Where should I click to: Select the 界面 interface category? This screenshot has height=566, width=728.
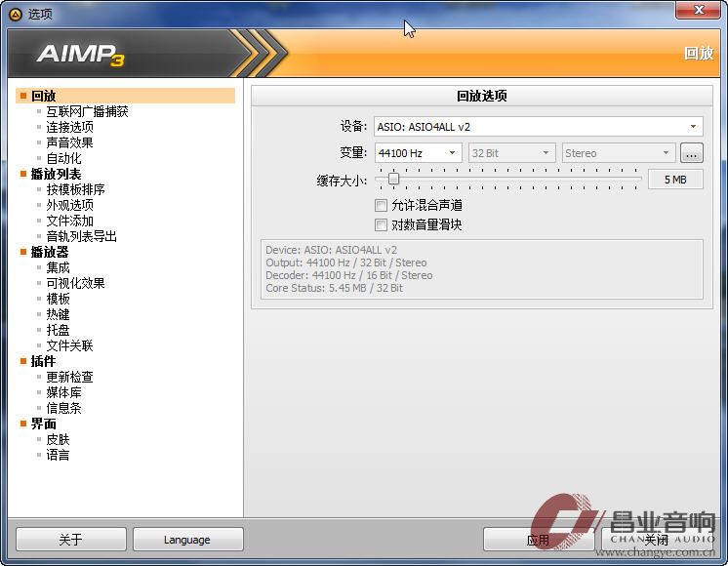coord(43,424)
